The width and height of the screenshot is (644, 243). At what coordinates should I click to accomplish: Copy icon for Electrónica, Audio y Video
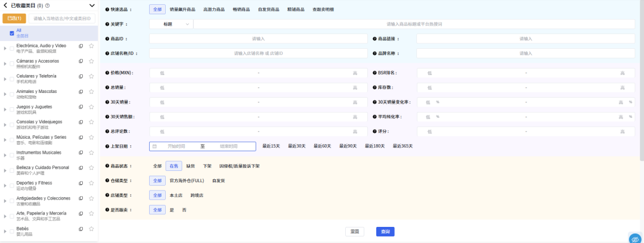point(81,46)
